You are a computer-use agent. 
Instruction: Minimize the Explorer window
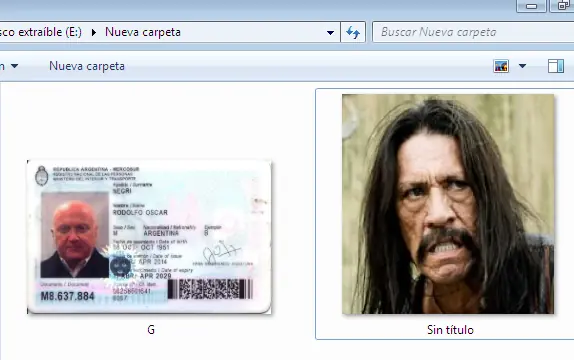(x=531, y=6)
